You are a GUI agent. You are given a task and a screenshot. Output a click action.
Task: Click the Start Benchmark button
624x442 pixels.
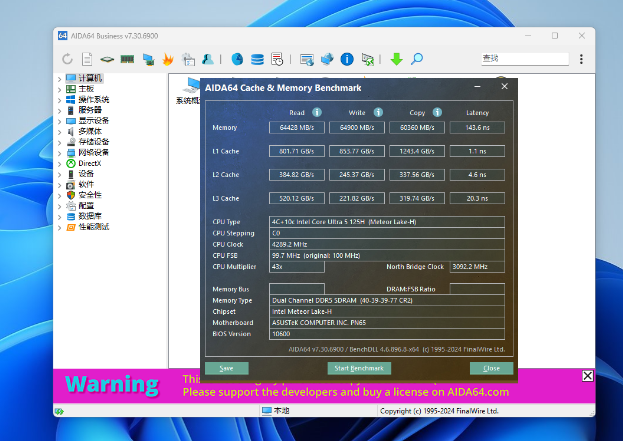pyautogui.click(x=359, y=368)
